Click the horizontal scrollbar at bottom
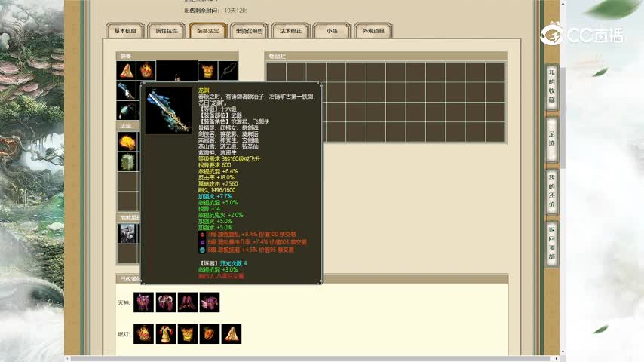Viewport: 644px width, 362px height. click(311, 359)
